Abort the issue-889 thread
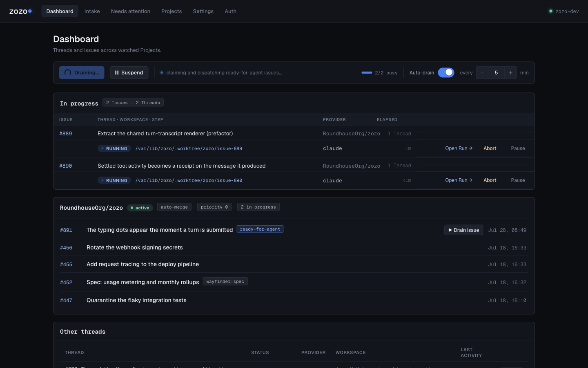The width and height of the screenshot is (588, 368). (490, 148)
